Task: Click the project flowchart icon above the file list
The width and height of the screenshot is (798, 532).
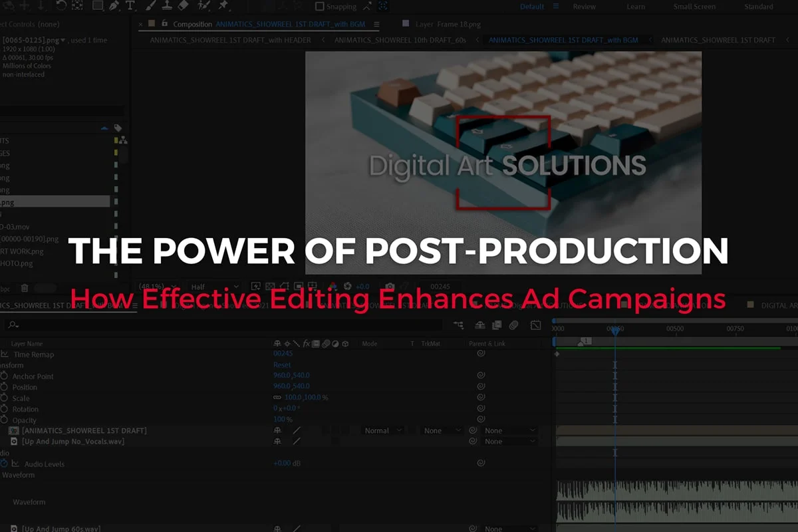Action: [x=123, y=140]
